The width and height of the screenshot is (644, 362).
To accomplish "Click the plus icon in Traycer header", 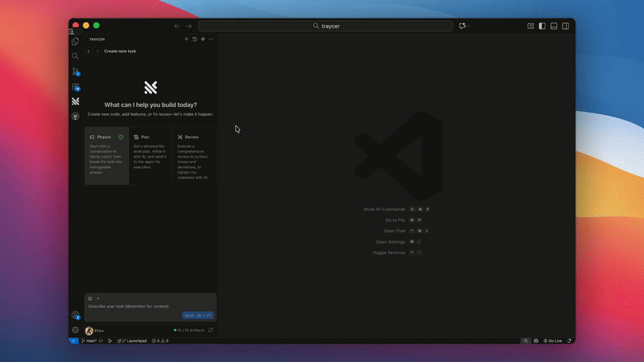I will (x=186, y=39).
